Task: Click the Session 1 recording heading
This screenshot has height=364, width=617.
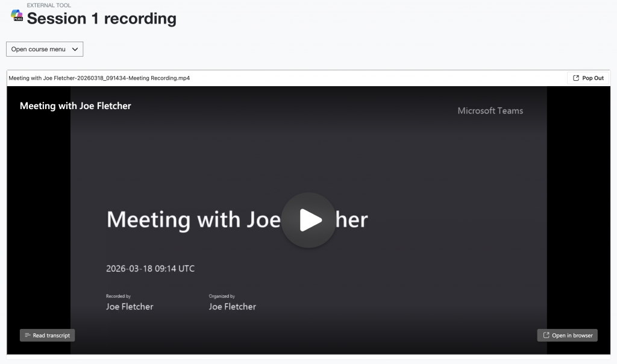Action: (101, 19)
